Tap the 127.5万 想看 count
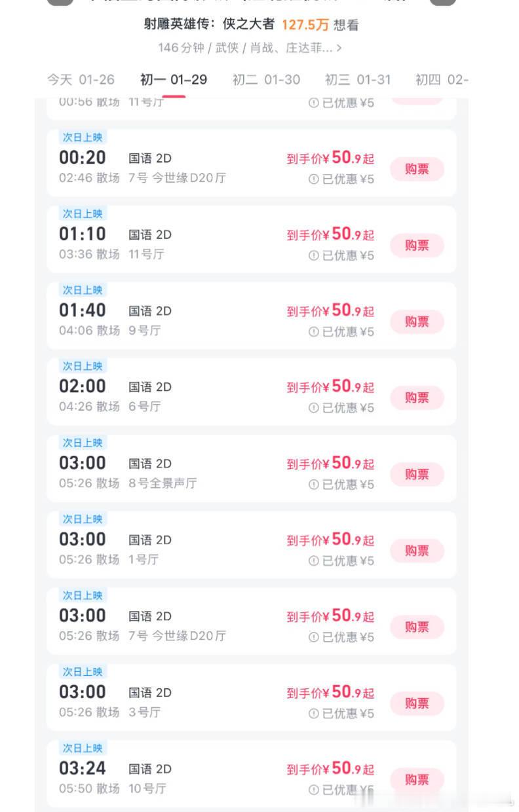519x812 pixels. (320, 25)
